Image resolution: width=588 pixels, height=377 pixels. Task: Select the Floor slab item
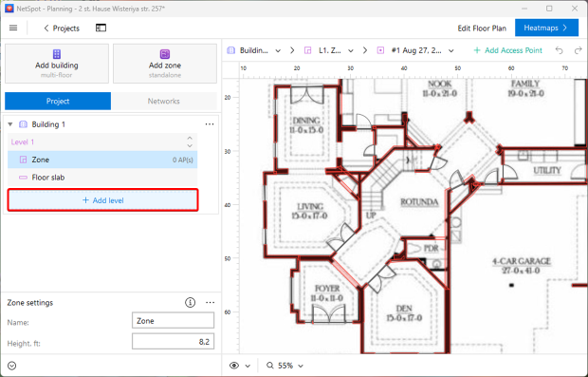[x=102, y=178]
